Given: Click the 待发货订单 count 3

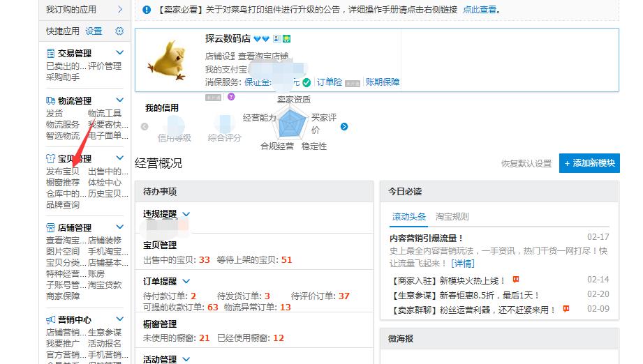Looking at the screenshot, I should click(267, 296).
